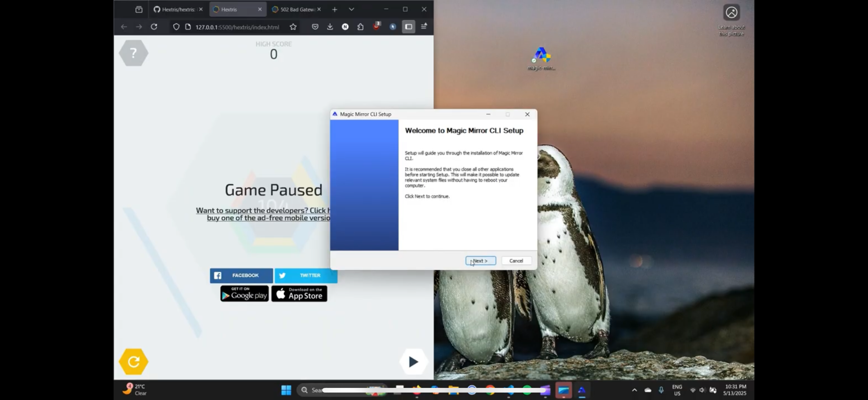The width and height of the screenshot is (868, 400).
Task: Open a new browser tab
Action: tap(335, 9)
